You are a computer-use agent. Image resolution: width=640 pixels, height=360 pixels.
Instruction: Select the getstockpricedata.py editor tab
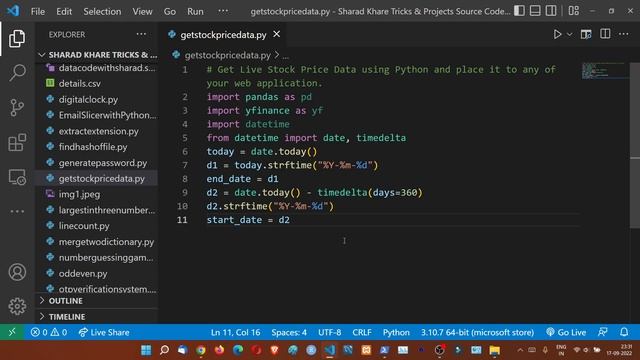pos(223,35)
